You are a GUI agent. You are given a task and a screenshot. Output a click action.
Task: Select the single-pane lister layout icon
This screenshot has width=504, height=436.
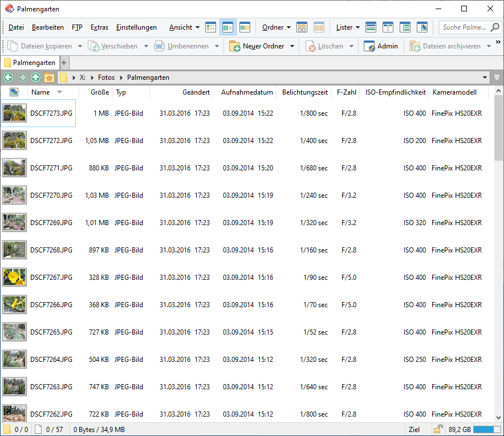(x=371, y=27)
